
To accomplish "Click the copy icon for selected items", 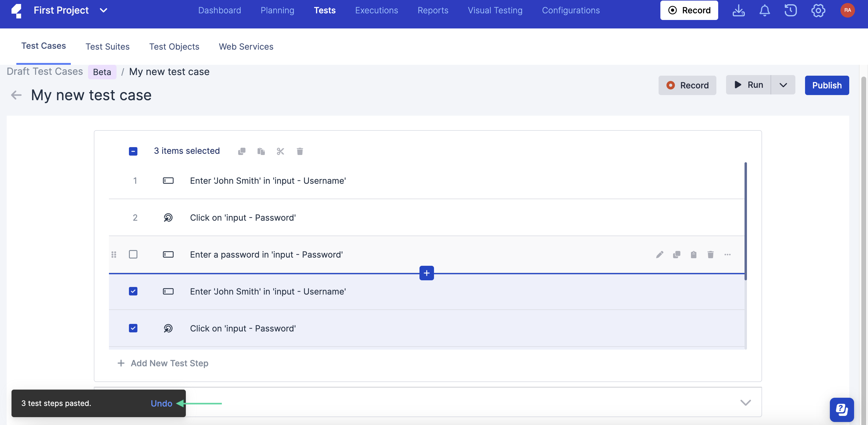I will click(x=241, y=150).
